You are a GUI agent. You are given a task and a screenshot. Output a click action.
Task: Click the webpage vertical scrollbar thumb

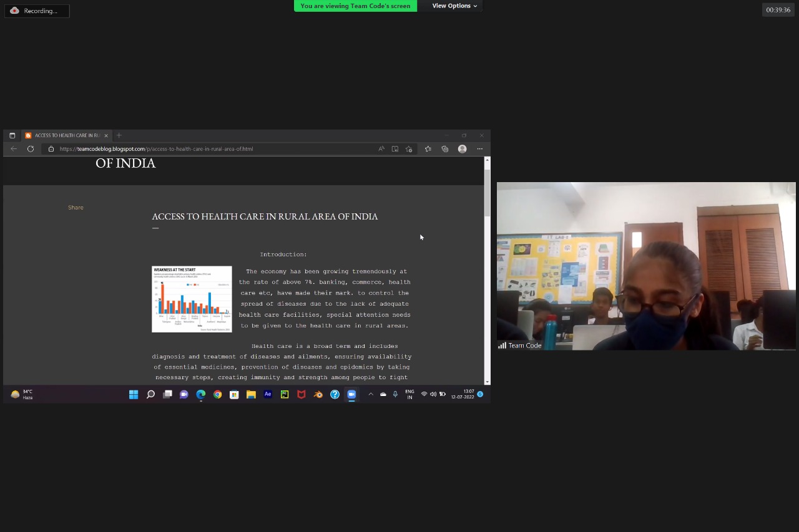point(487,192)
